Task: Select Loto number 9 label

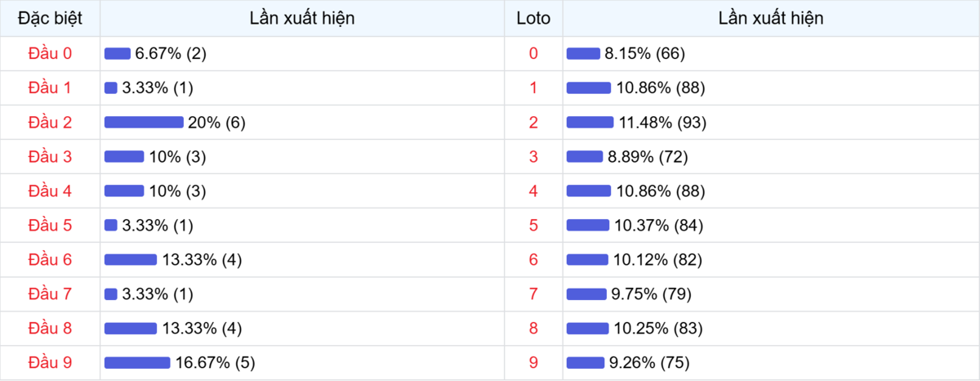Action: (533, 362)
